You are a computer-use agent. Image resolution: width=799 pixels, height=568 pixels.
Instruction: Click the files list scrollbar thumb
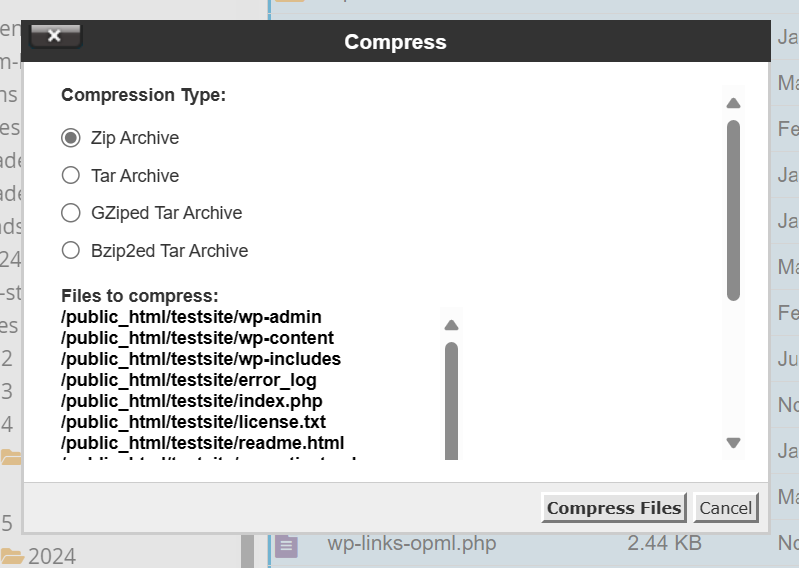click(x=451, y=401)
